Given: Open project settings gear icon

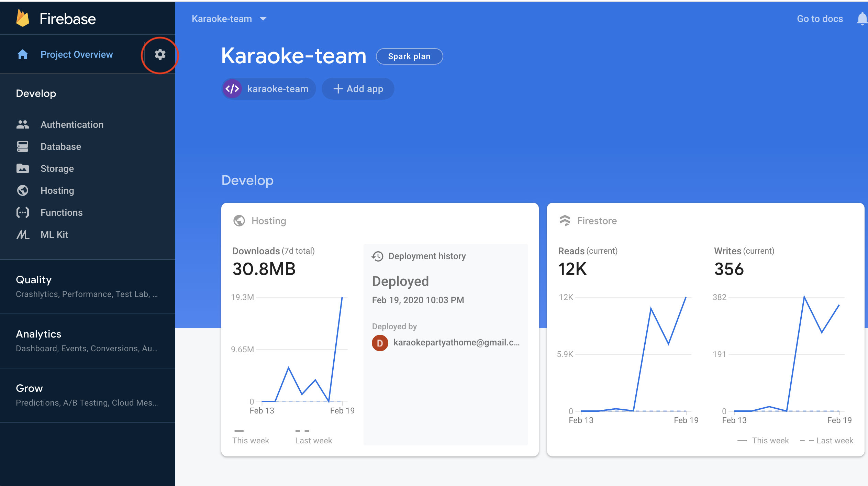Looking at the screenshot, I should 160,54.
